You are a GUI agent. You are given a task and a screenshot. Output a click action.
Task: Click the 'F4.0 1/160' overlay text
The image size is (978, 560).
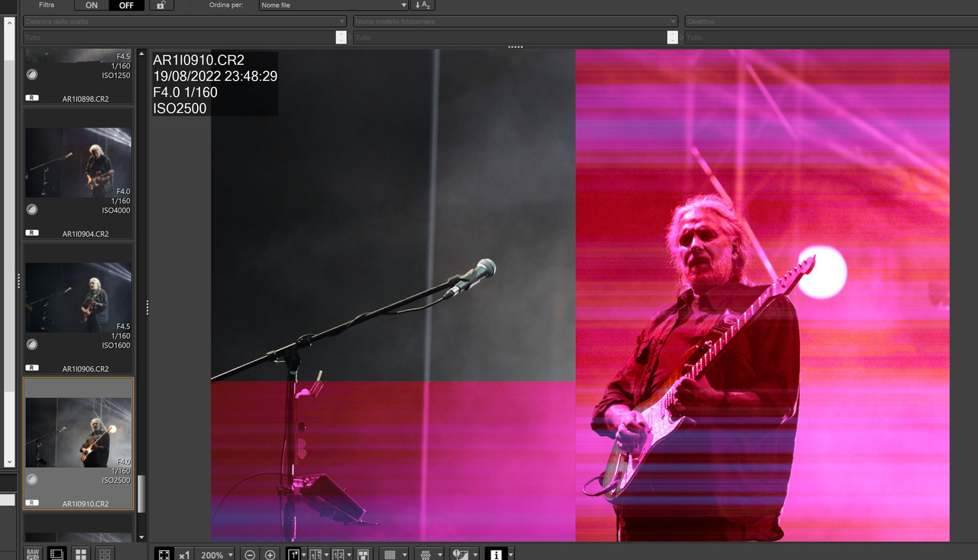point(185,92)
